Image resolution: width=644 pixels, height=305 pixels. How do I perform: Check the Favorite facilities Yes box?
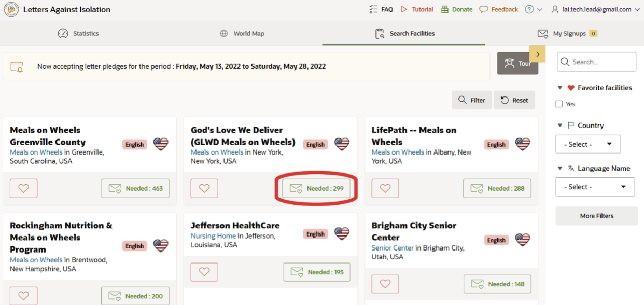click(x=559, y=104)
